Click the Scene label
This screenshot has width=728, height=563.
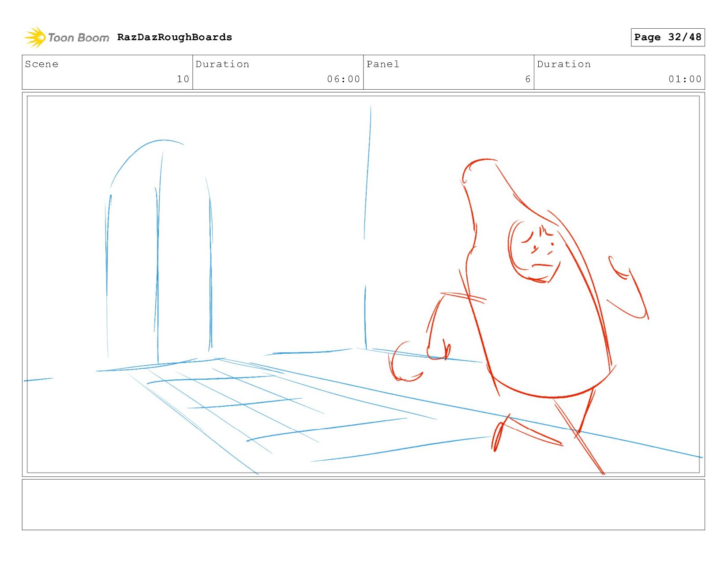pyautogui.click(x=41, y=64)
